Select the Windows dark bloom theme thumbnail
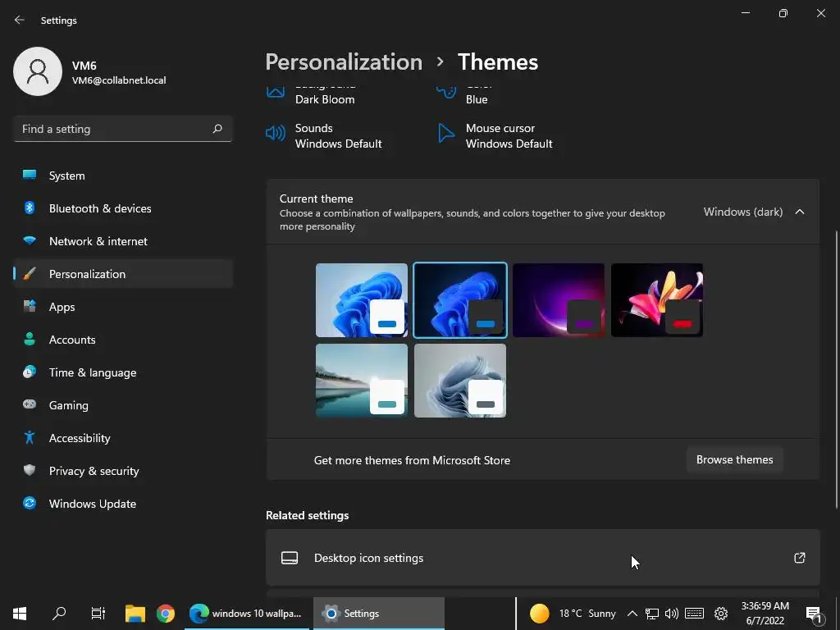Viewport: 840px width, 630px height. coord(460,300)
